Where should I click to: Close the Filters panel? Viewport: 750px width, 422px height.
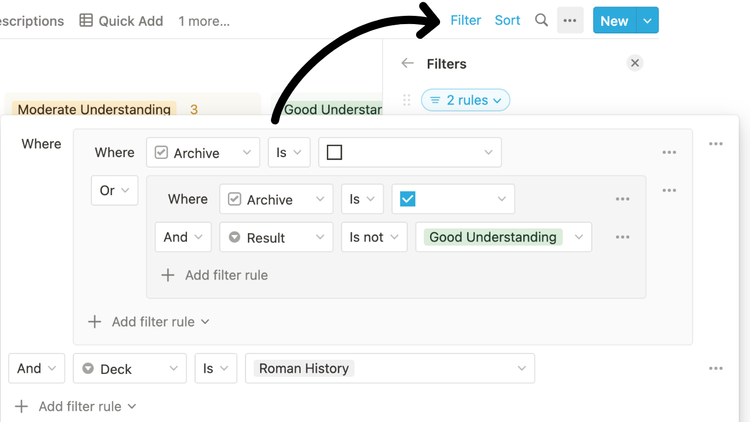coord(634,63)
